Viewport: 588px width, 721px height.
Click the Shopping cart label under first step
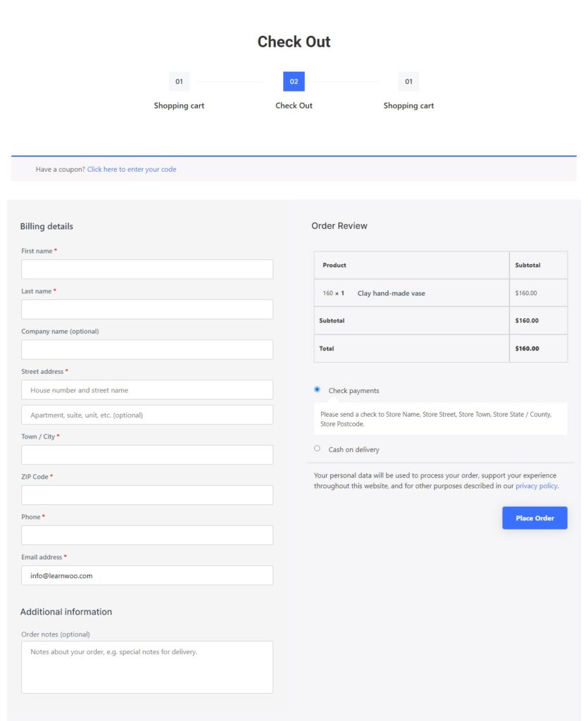click(179, 106)
